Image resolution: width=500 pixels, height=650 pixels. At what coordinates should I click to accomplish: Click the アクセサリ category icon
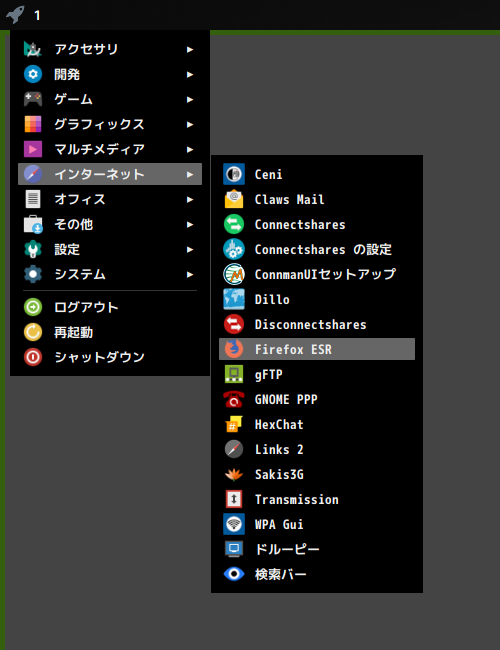(x=33, y=49)
